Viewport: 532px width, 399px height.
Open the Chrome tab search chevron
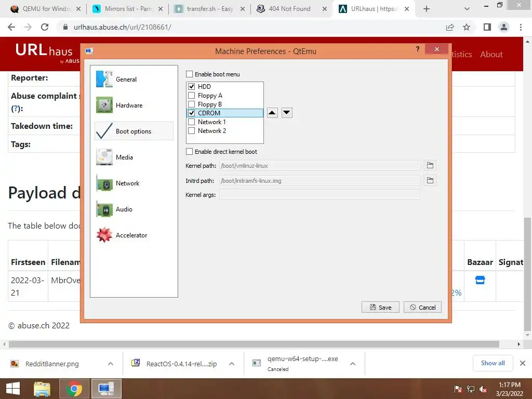click(x=467, y=9)
